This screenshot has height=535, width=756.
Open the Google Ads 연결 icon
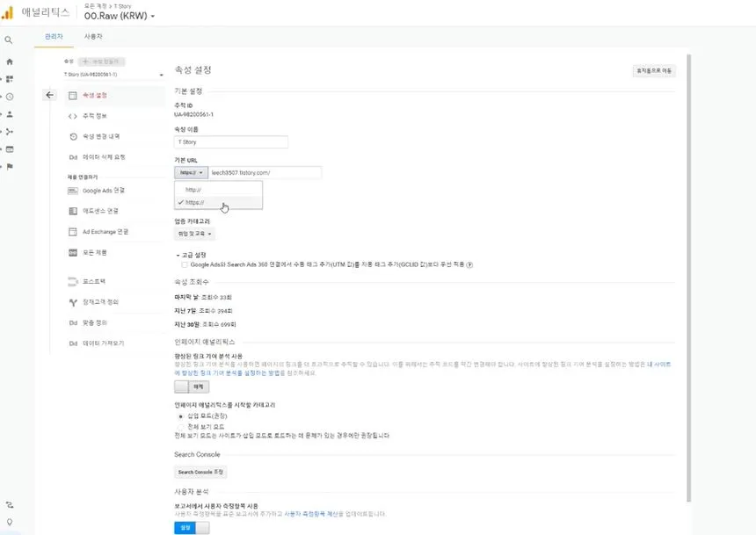[x=73, y=191]
